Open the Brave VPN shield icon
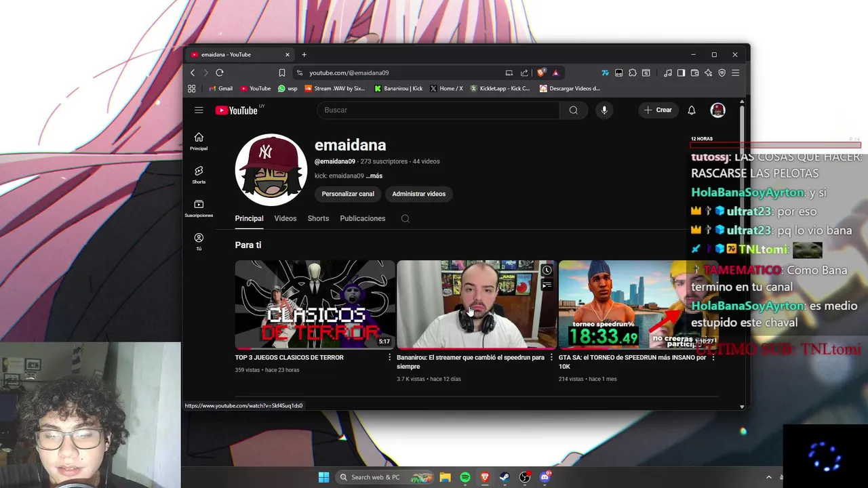 [722, 73]
